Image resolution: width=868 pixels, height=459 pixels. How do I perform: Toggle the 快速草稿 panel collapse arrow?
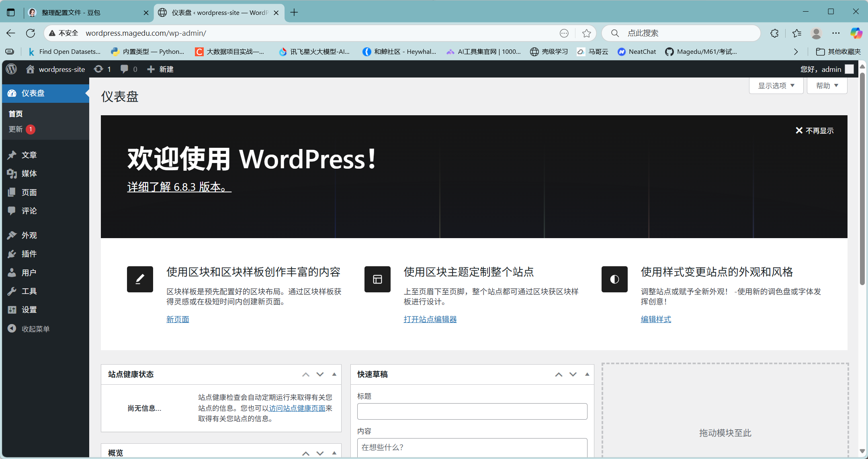(587, 374)
